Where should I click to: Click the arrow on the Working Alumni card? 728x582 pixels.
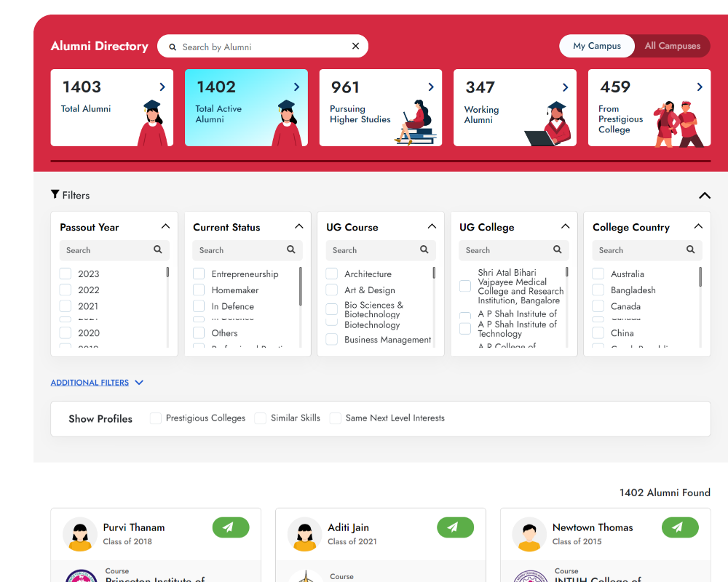click(565, 87)
